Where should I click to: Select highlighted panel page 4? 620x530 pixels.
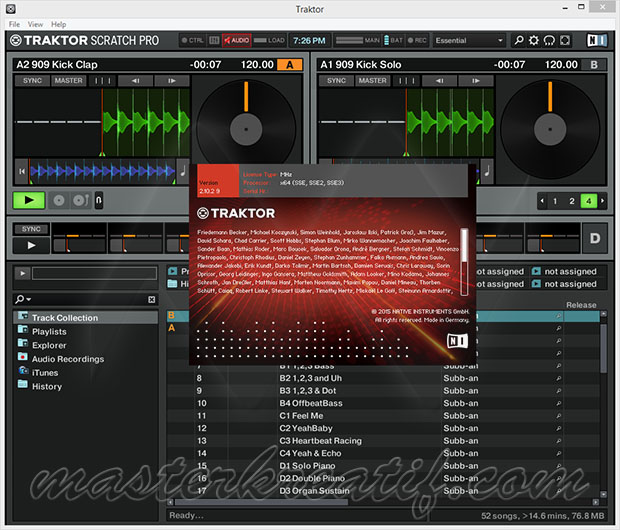[588, 201]
